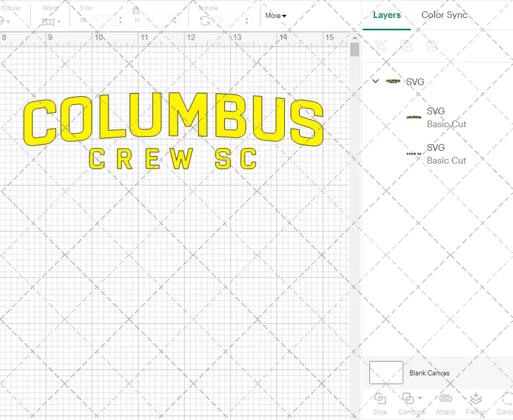
Task: Open the Warp dropdown arrow
Action: tap(59, 22)
